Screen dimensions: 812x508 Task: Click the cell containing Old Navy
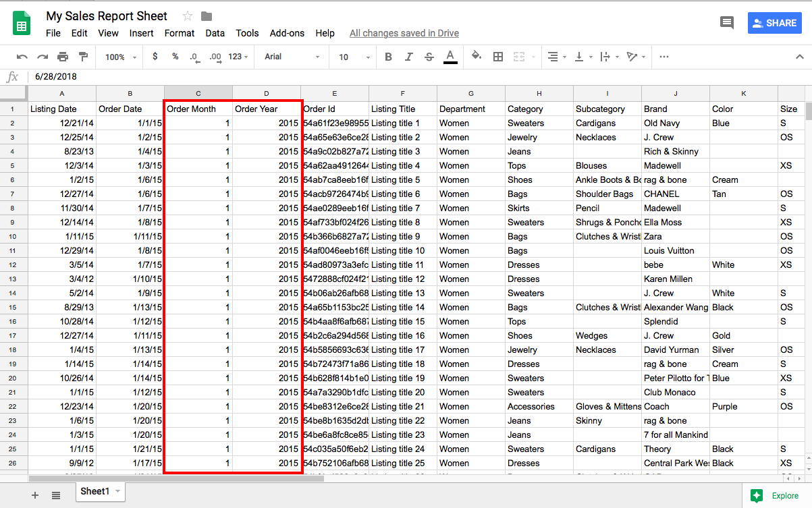[676, 123]
